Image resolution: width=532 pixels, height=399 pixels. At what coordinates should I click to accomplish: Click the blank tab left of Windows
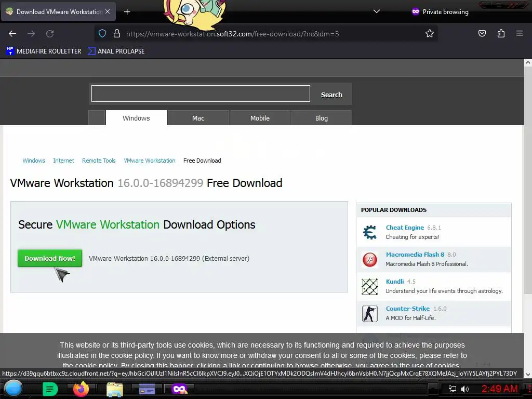[97, 118]
